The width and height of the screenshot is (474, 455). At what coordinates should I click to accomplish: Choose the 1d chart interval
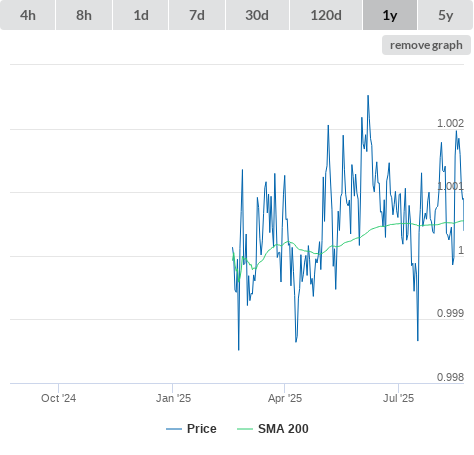tap(141, 15)
